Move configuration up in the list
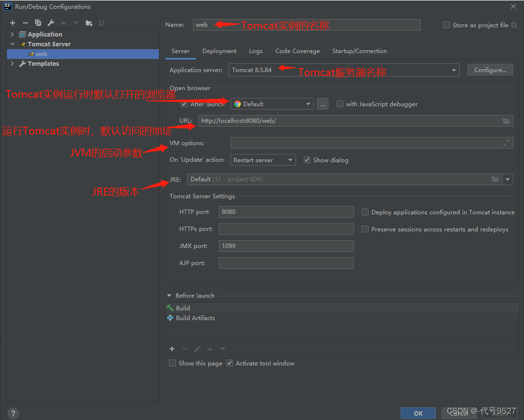This screenshot has width=524, height=420. click(x=63, y=23)
